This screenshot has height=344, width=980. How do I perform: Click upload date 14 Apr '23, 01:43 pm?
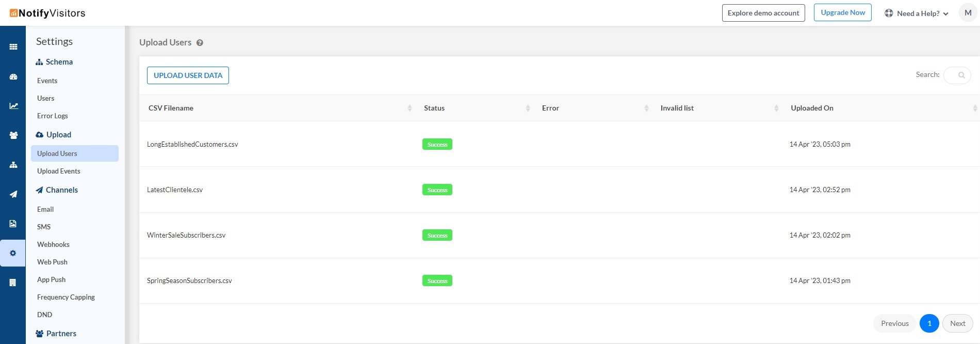pyautogui.click(x=820, y=280)
